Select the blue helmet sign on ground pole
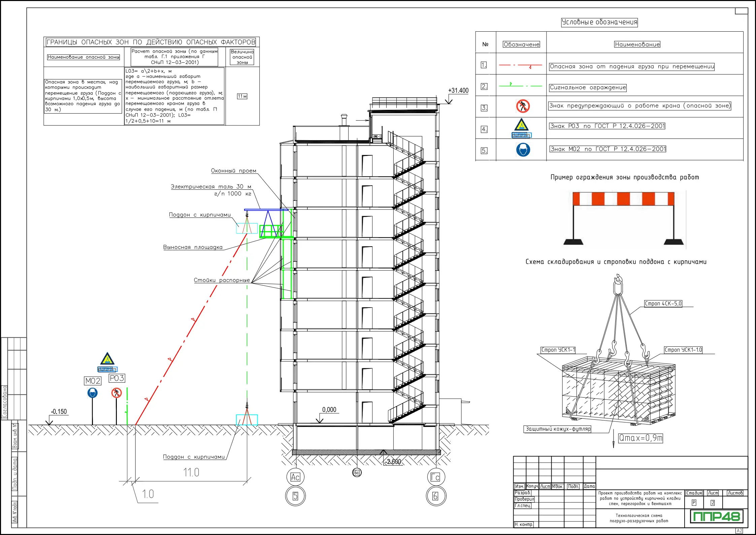 [x=93, y=393]
